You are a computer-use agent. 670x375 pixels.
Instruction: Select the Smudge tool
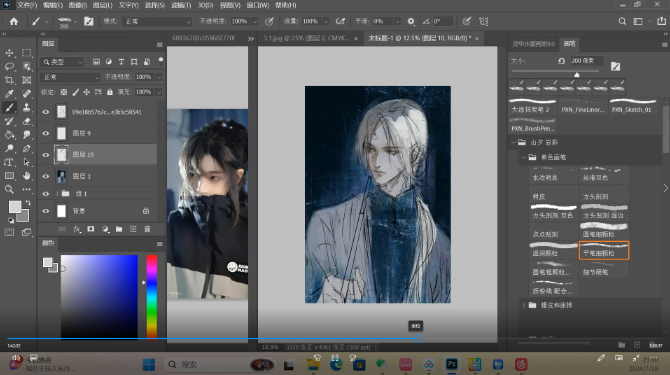26,135
